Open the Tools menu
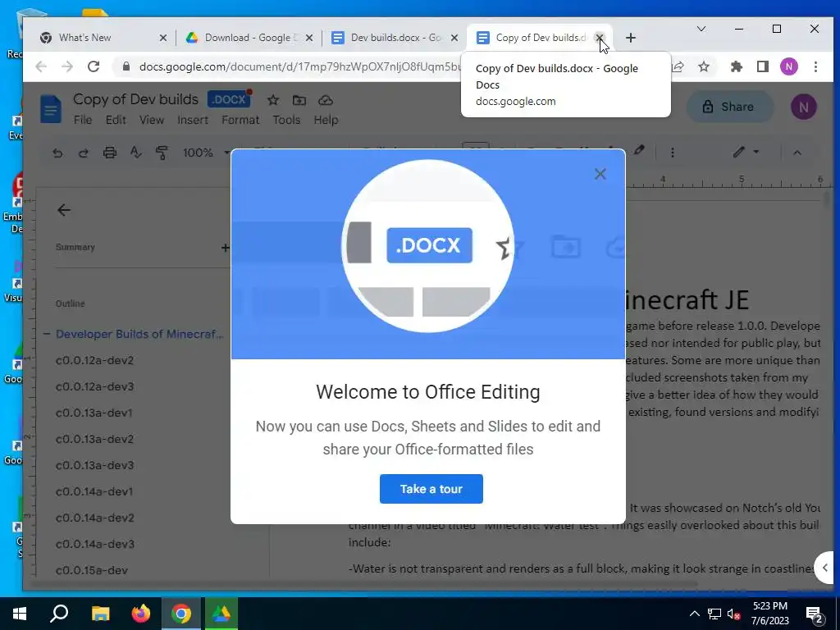 click(x=286, y=120)
